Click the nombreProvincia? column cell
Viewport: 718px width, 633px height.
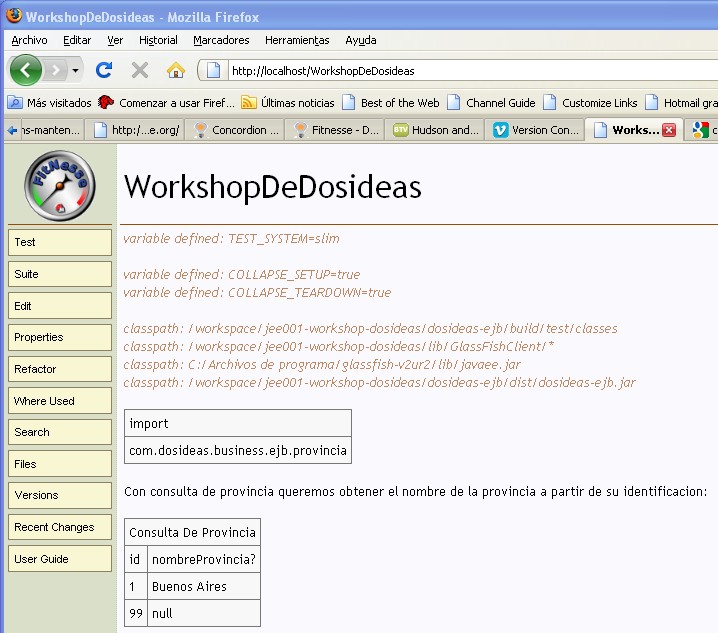tap(204, 559)
